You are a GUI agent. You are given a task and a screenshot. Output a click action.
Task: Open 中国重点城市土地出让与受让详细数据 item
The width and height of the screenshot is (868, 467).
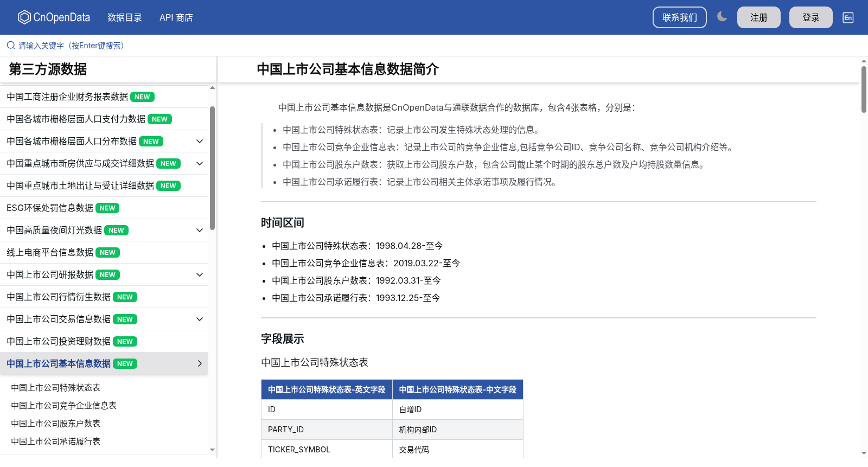104,185
